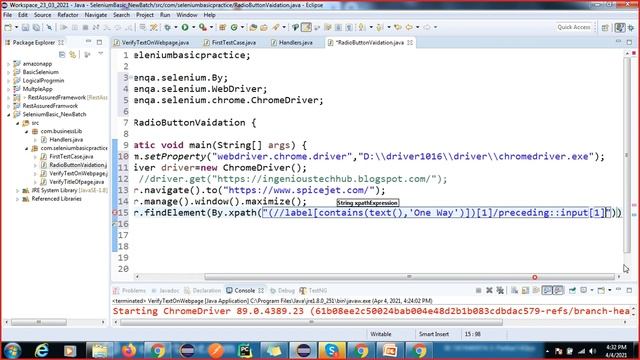Expand JRE System Library node
Screen dimensions: 640x360
click(18, 191)
